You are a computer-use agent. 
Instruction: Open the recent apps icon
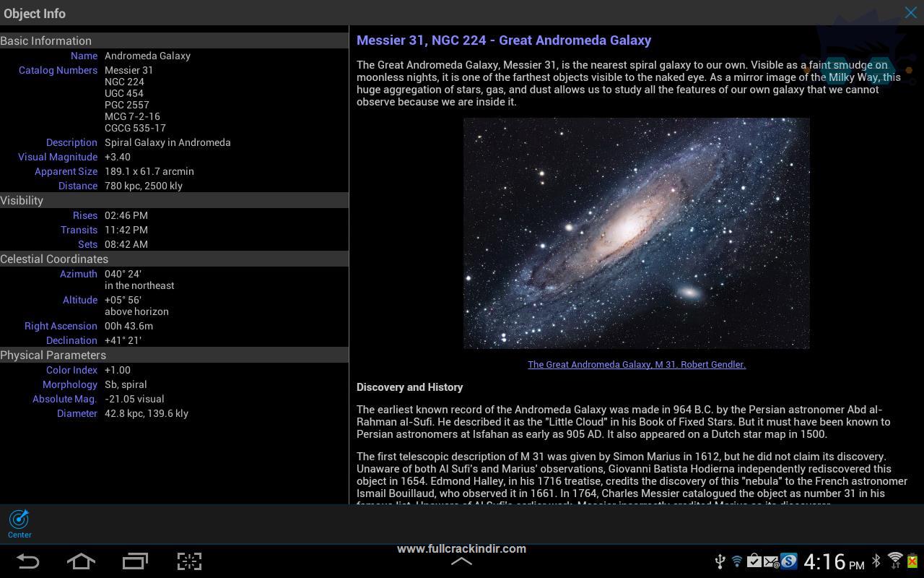[x=135, y=561]
